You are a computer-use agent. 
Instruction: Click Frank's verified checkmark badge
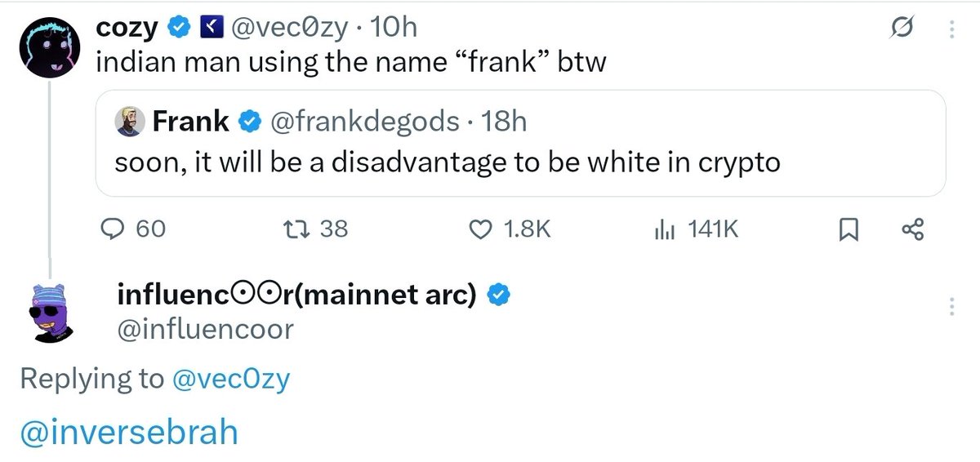[248, 122]
